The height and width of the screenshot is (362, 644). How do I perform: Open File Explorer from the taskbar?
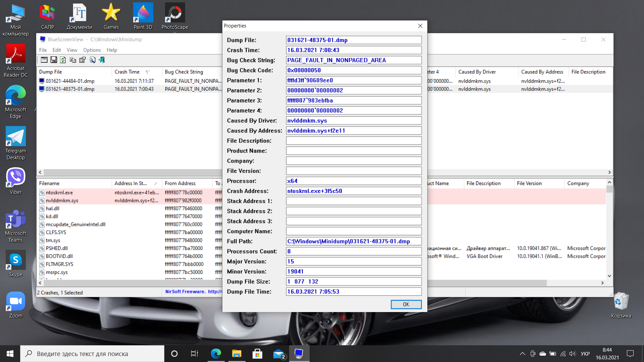click(237, 354)
